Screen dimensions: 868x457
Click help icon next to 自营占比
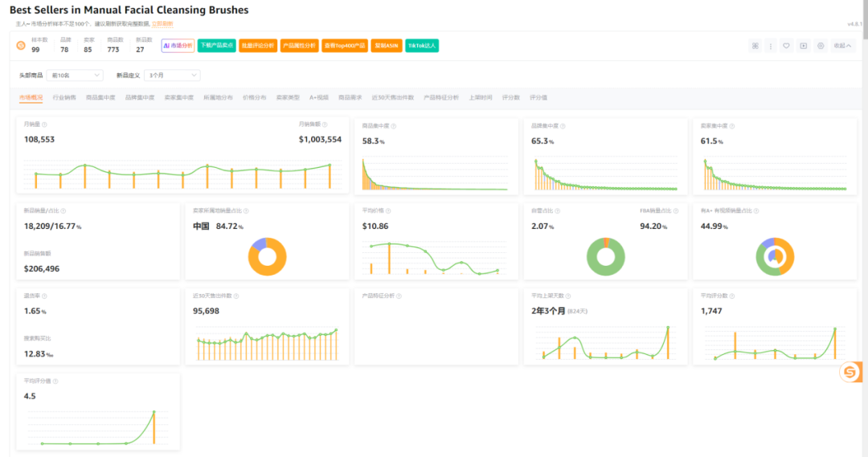pos(558,210)
